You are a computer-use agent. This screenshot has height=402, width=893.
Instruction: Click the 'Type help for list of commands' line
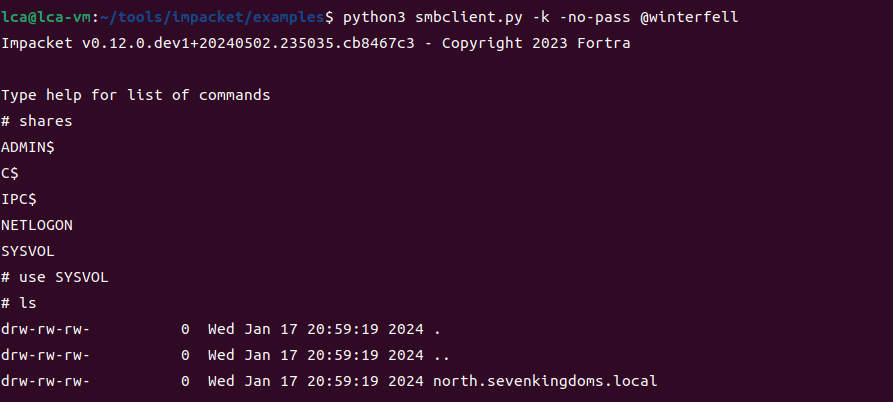tap(135, 96)
